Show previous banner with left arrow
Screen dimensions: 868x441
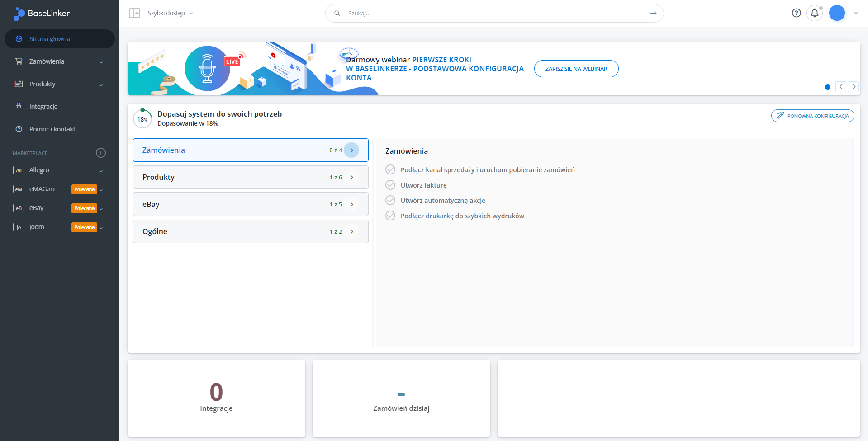(841, 87)
